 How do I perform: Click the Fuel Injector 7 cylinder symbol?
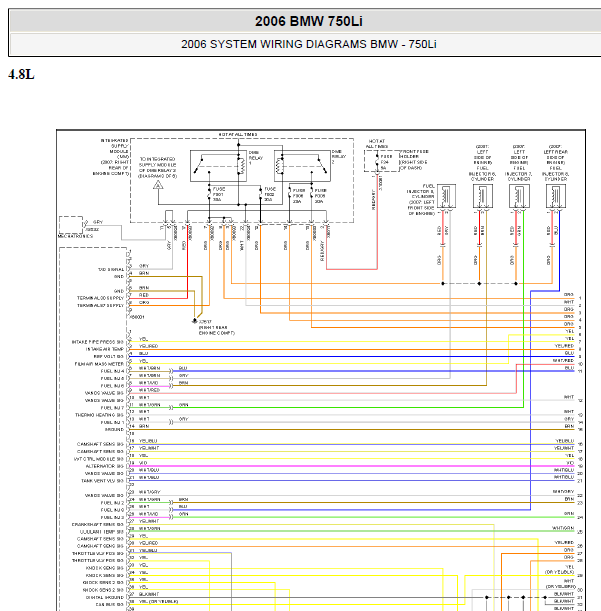coord(519,196)
